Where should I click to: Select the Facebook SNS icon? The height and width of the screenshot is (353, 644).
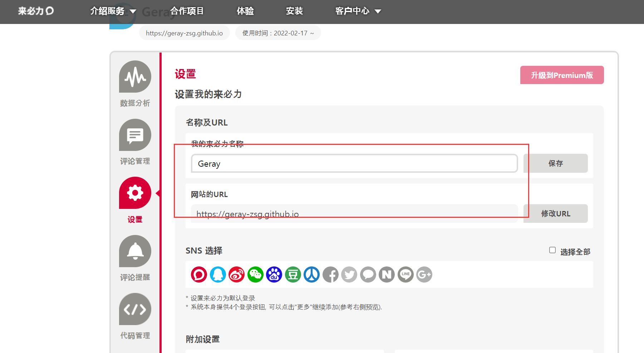(330, 275)
